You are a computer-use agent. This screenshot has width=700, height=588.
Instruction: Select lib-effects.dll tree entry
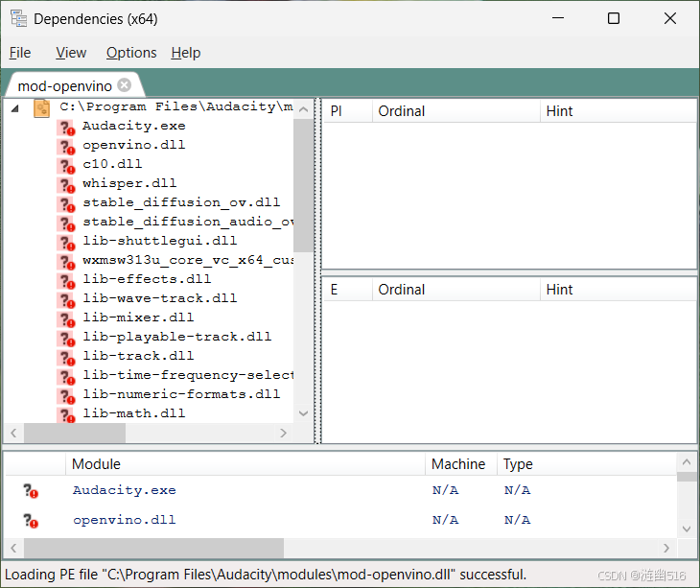[x=147, y=279]
